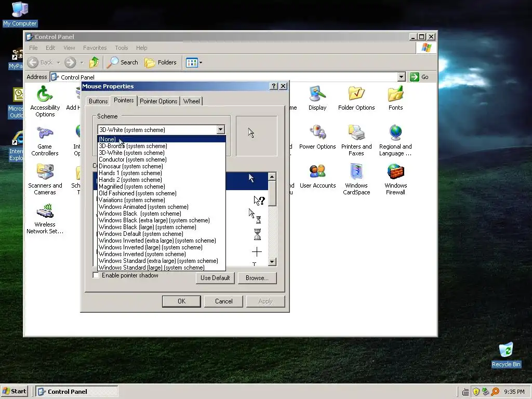The height and width of the screenshot is (399, 532).
Task: Collapse the Scheme combo box arrow
Action: click(x=220, y=129)
